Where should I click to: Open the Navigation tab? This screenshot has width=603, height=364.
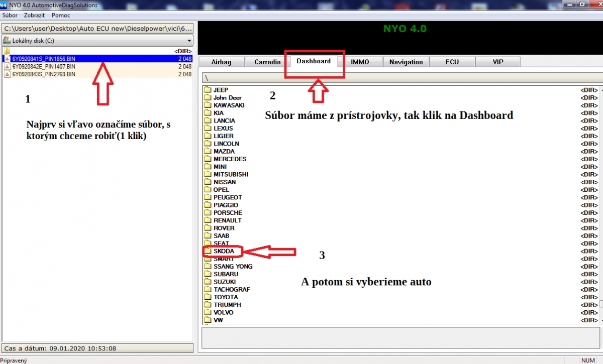tap(406, 62)
